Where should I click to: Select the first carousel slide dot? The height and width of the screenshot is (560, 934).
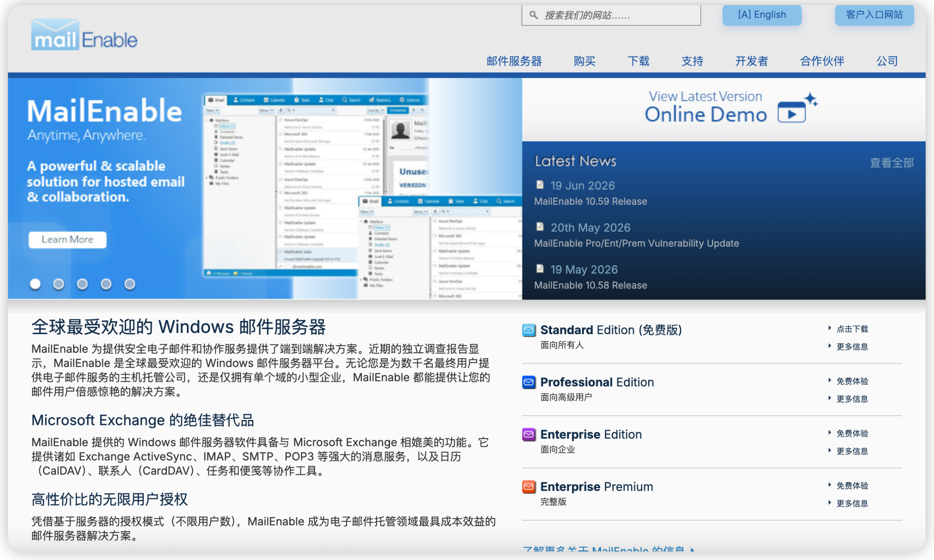tap(35, 284)
